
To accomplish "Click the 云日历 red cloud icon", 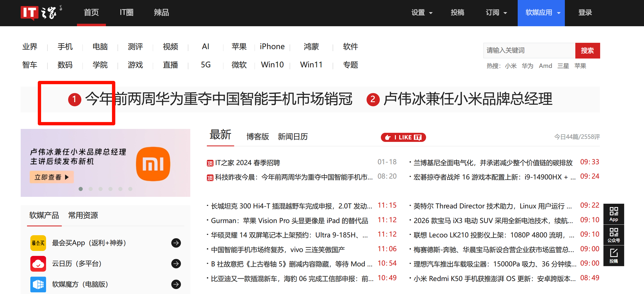I will point(38,264).
